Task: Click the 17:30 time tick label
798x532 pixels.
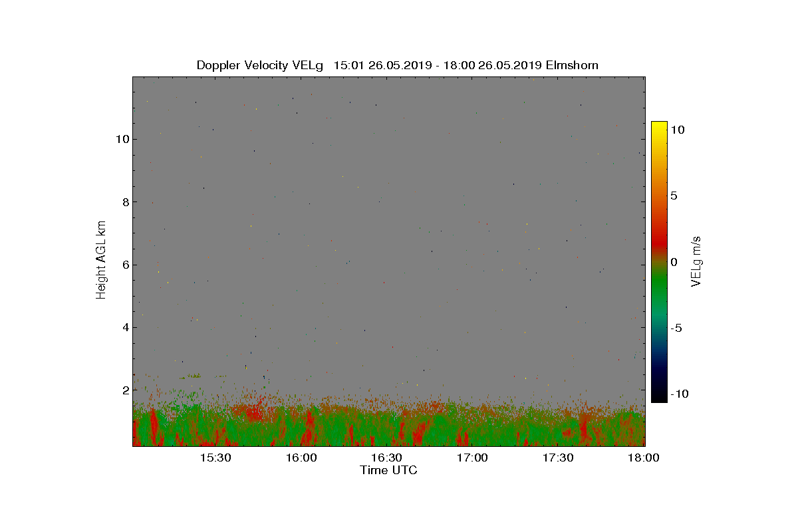Action: 559,458
